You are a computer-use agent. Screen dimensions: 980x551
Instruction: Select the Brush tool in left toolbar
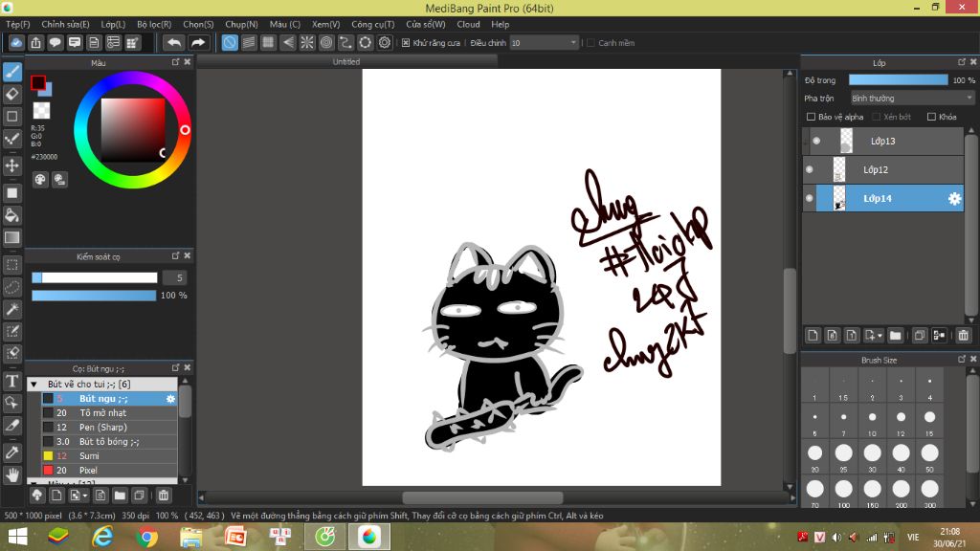(11, 72)
